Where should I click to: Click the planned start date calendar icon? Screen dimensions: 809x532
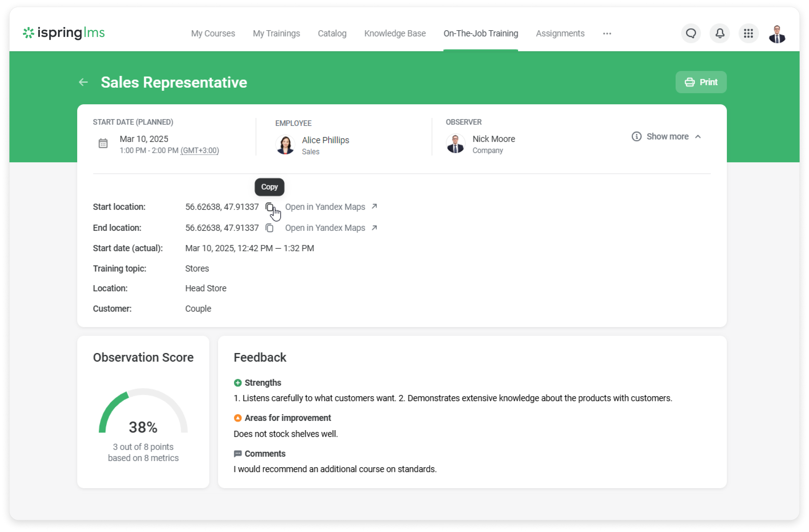click(x=103, y=143)
